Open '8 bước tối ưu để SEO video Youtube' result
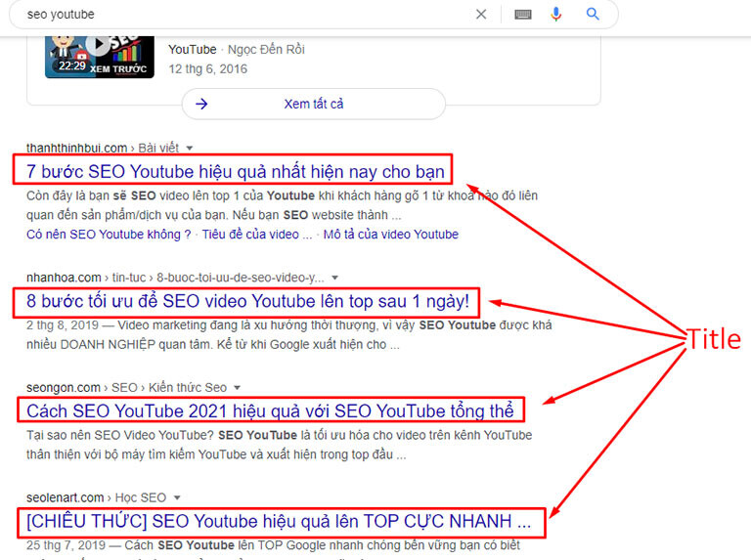 [247, 301]
